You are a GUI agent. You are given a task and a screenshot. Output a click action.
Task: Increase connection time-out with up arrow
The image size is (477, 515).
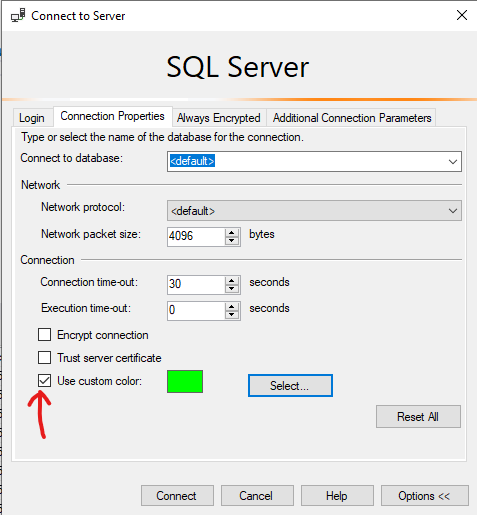pyautogui.click(x=232, y=281)
